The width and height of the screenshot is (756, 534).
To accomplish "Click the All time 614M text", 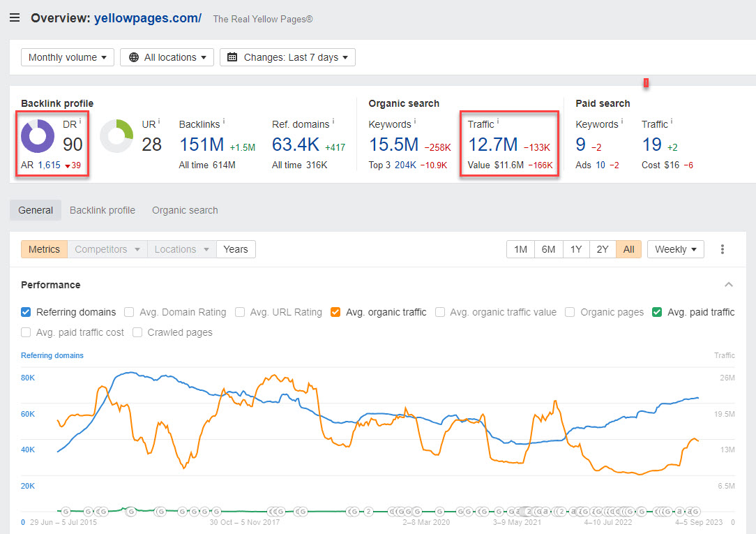I will (x=207, y=165).
